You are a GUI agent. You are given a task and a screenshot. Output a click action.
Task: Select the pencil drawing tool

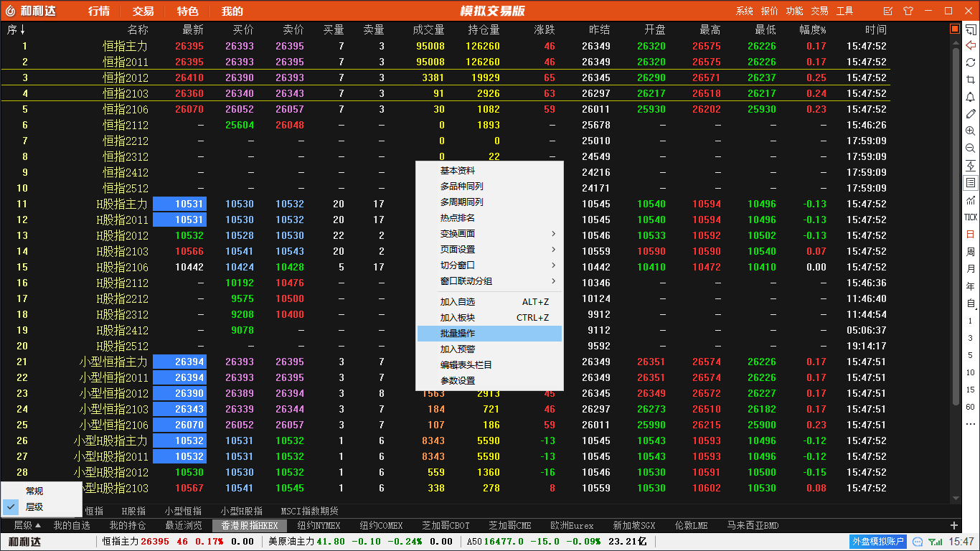tap(971, 114)
